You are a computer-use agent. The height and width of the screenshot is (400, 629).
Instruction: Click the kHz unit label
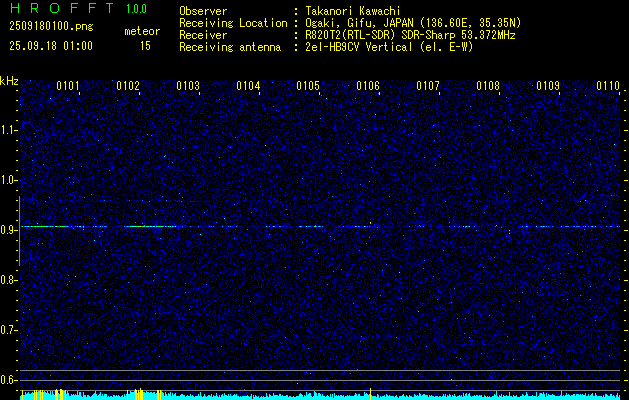point(9,81)
